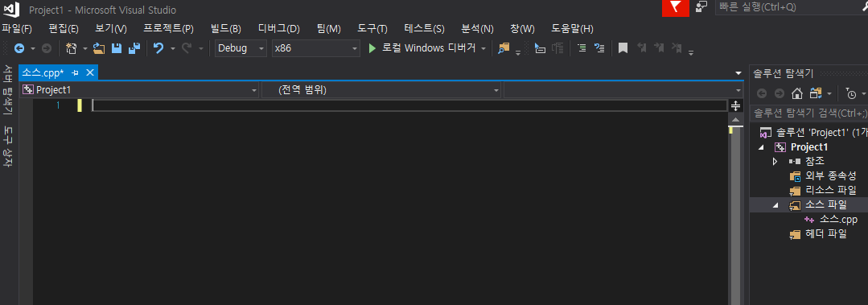The image size is (868, 305).
Task: Click the Save All icon
Action: point(134,48)
